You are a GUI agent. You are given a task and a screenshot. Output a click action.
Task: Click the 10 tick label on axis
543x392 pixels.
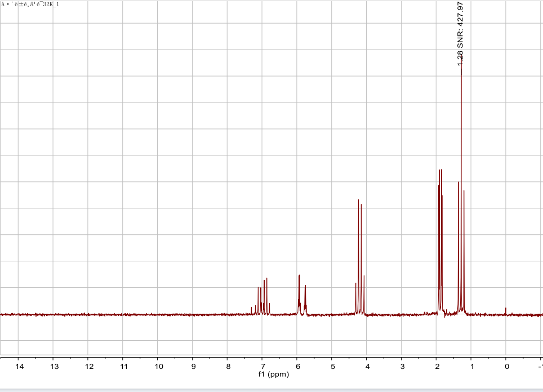(158, 367)
